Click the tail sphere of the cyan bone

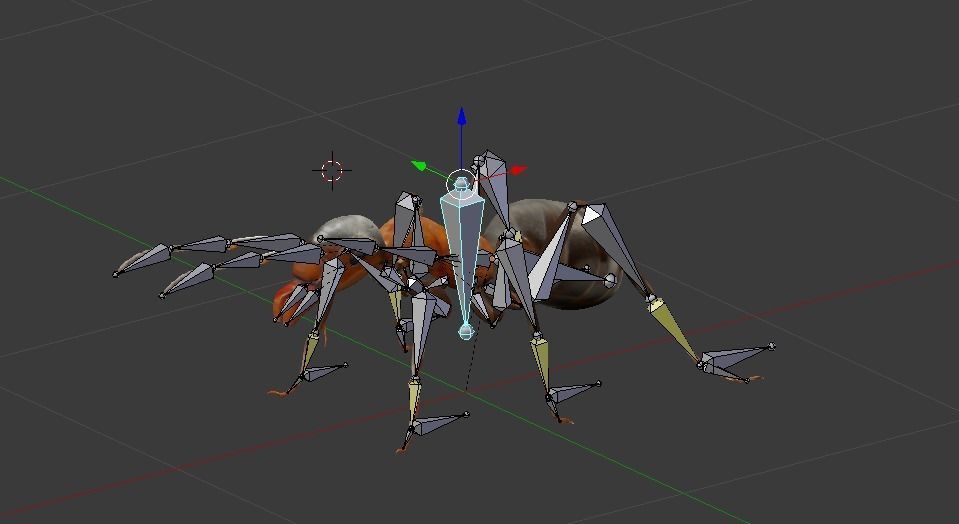pos(466,332)
